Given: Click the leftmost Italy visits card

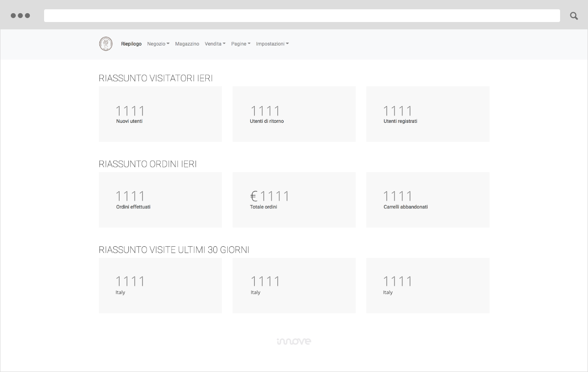Looking at the screenshot, I should pos(160,285).
